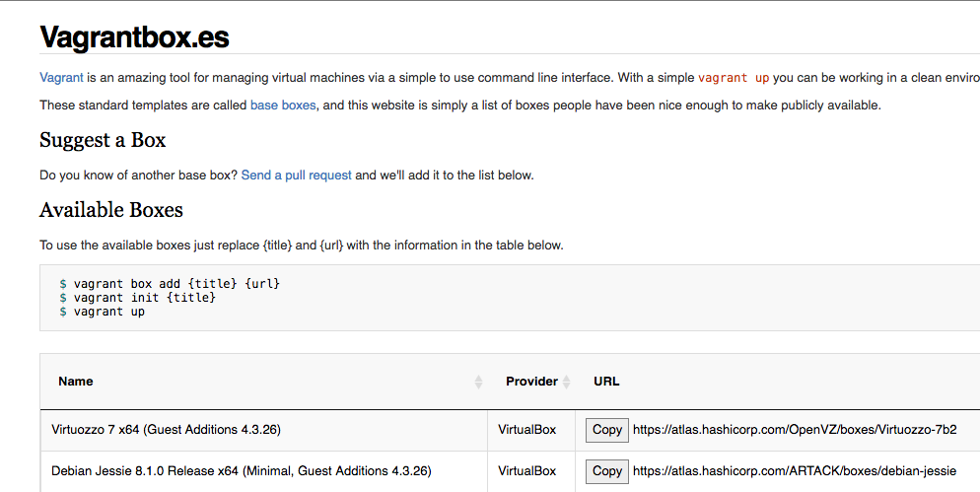
Task: Click the URL column header
Action: pyautogui.click(x=606, y=382)
